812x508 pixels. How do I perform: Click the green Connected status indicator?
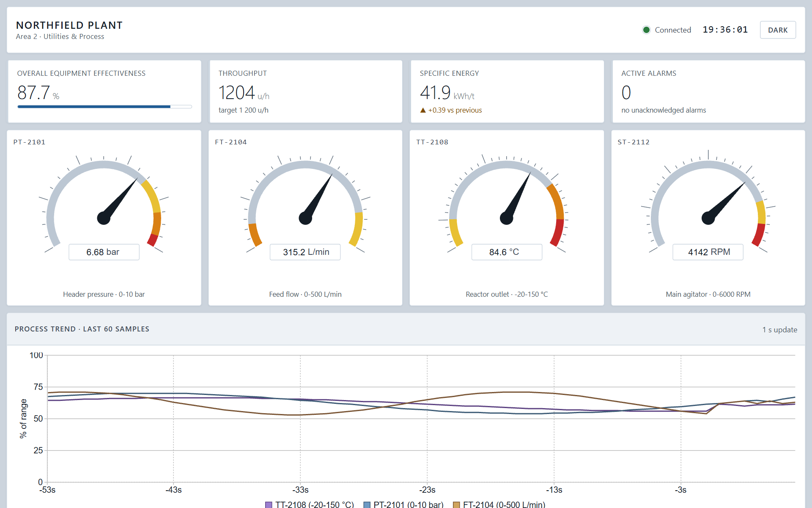pos(646,30)
